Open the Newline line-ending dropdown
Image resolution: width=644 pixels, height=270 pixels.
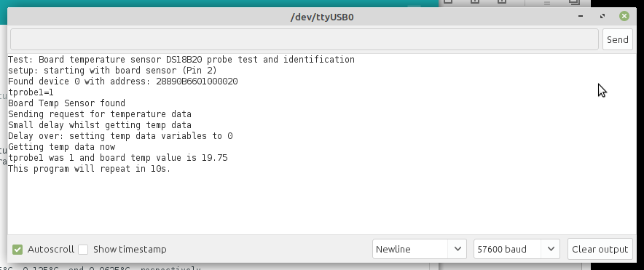(x=420, y=249)
